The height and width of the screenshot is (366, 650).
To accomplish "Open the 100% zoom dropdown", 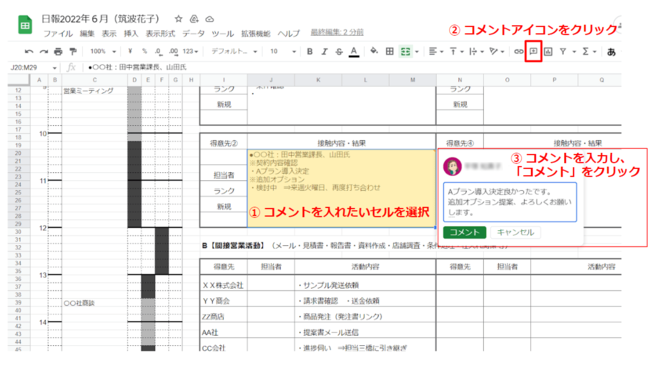I will coord(103,51).
